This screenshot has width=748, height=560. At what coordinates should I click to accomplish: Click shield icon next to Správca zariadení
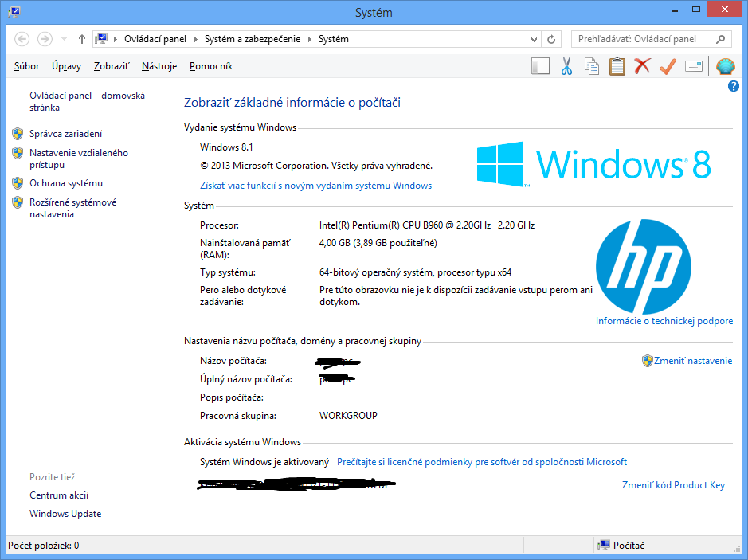tap(18, 134)
